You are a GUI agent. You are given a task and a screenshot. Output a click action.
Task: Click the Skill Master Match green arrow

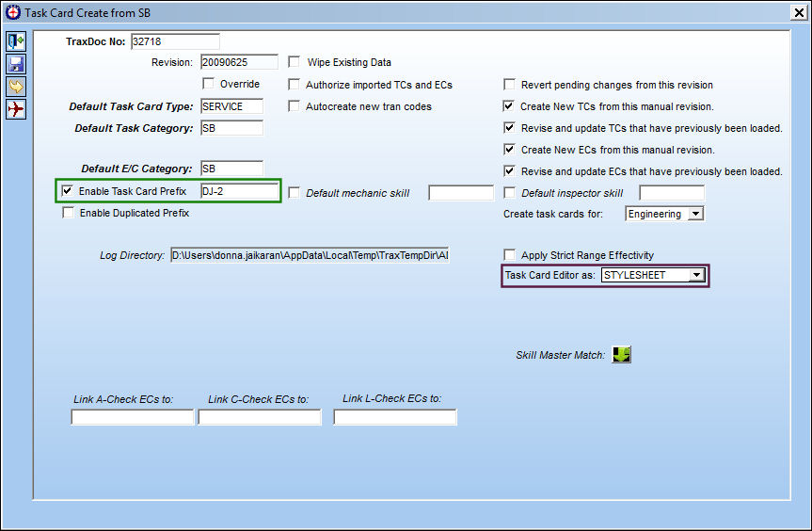click(621, 355)
